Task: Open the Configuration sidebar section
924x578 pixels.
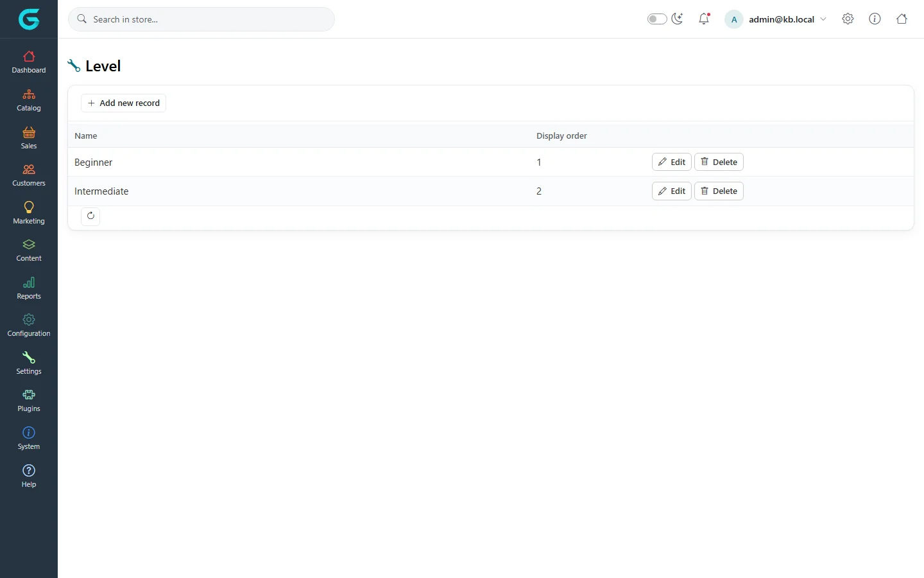Action: [29, 326]
